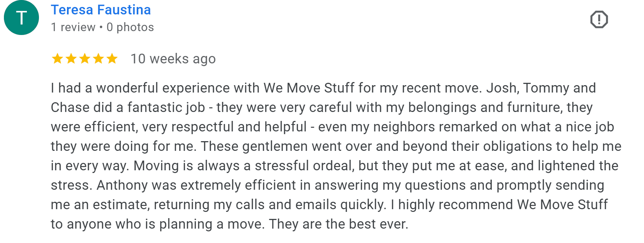Click the middle star of the rating

(x=84, y=59)
